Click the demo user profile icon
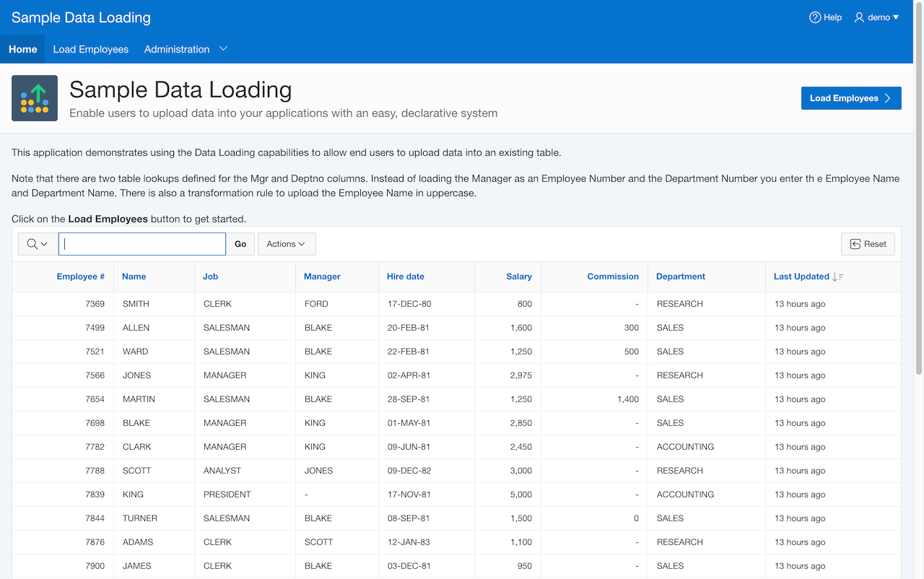 click(859, 17)
